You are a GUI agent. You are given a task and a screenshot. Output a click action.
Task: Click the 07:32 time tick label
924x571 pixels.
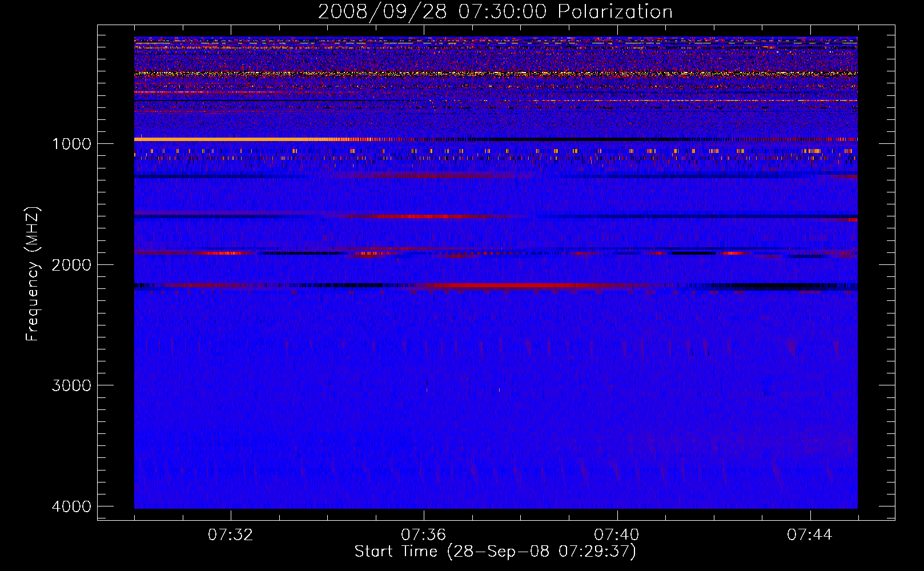click(231, 535)
